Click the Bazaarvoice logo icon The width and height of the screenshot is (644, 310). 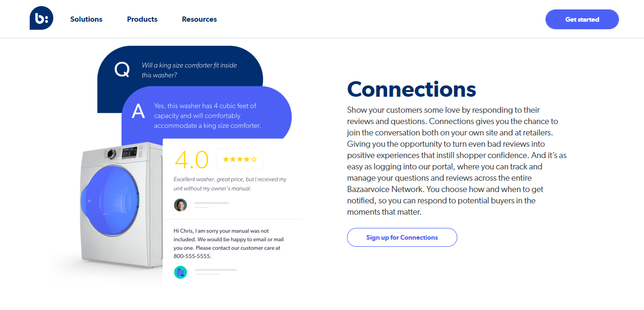(41, 18)
